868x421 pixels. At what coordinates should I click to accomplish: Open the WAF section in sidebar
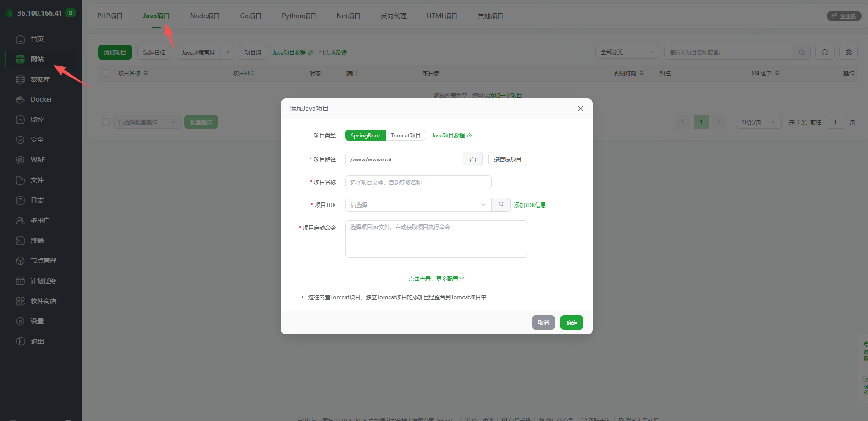[x=37, y=159]
